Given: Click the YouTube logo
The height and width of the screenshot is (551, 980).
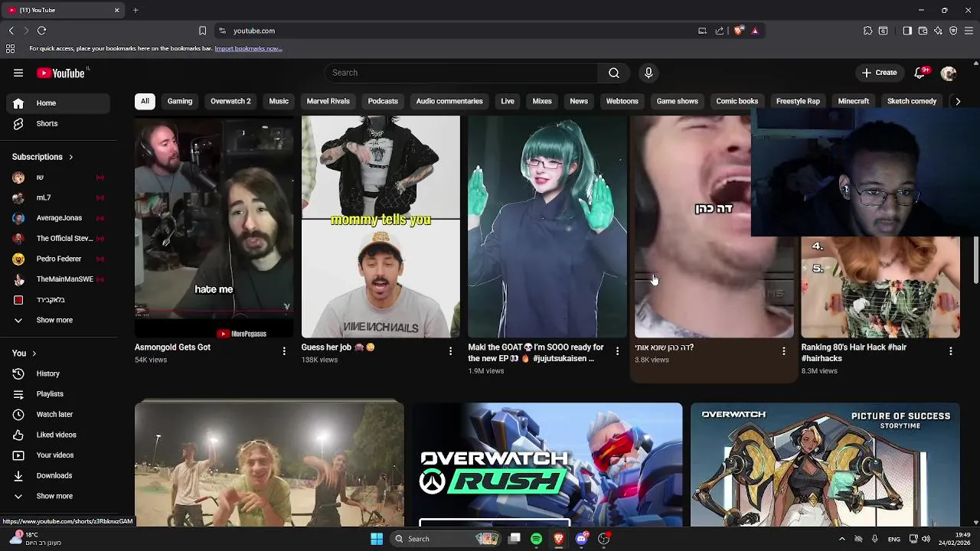Looking at the screenshot, I should pyautogui.click(x=60, y=73).
